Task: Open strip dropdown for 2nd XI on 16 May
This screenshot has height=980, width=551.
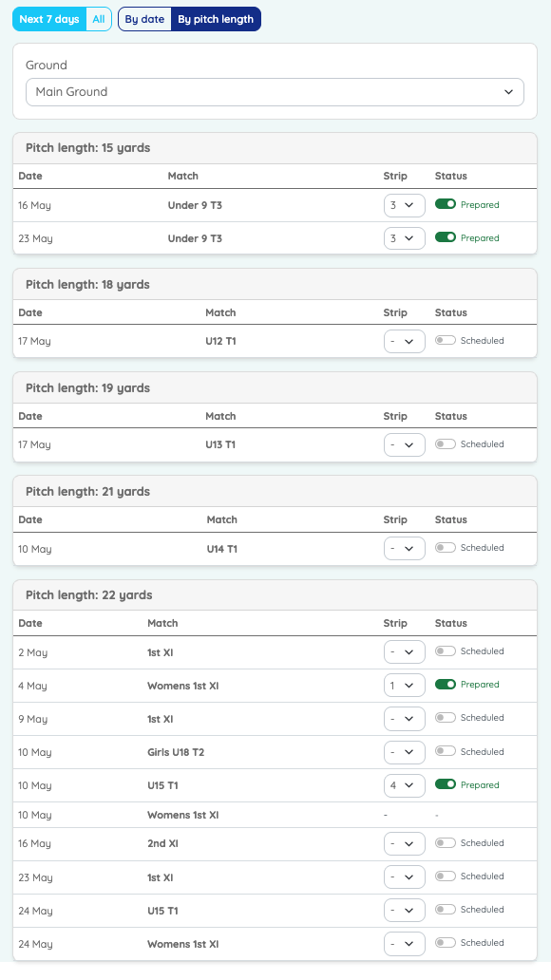Action: [404, 842]
